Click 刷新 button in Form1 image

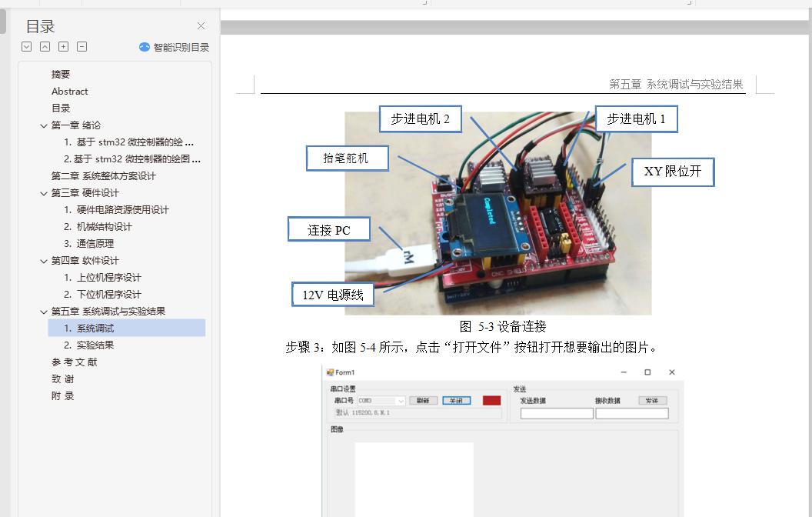pos(423,400)
